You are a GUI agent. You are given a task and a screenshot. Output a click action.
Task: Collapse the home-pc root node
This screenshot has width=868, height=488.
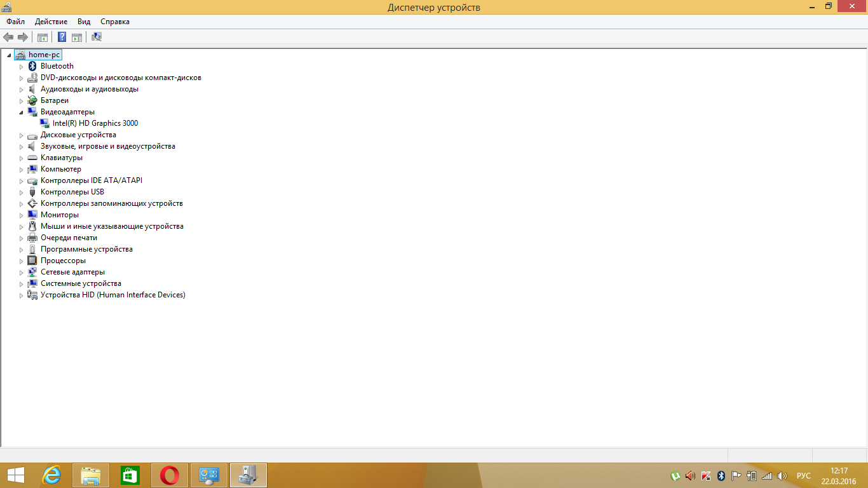[9, 55]
